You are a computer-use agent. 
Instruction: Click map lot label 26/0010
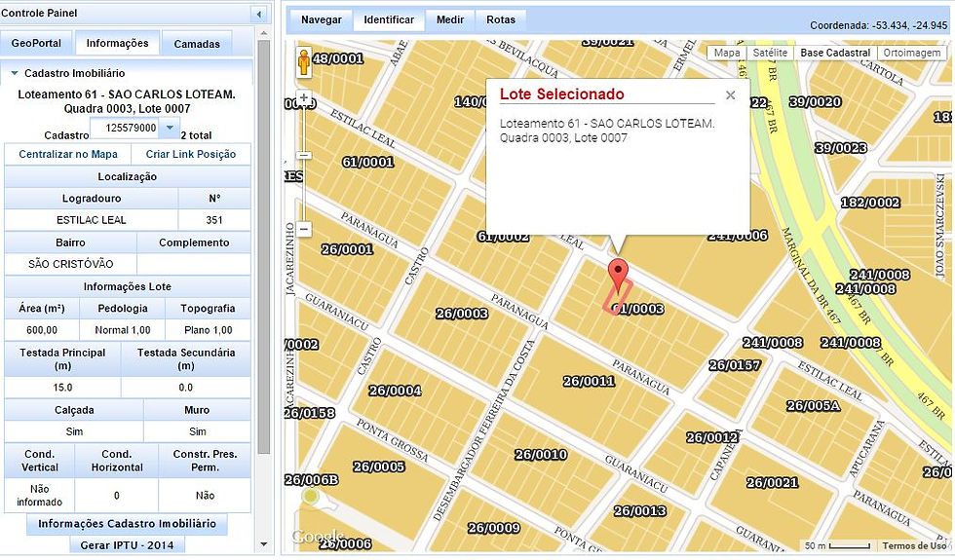pyautogui.click(x=541, y=455)
